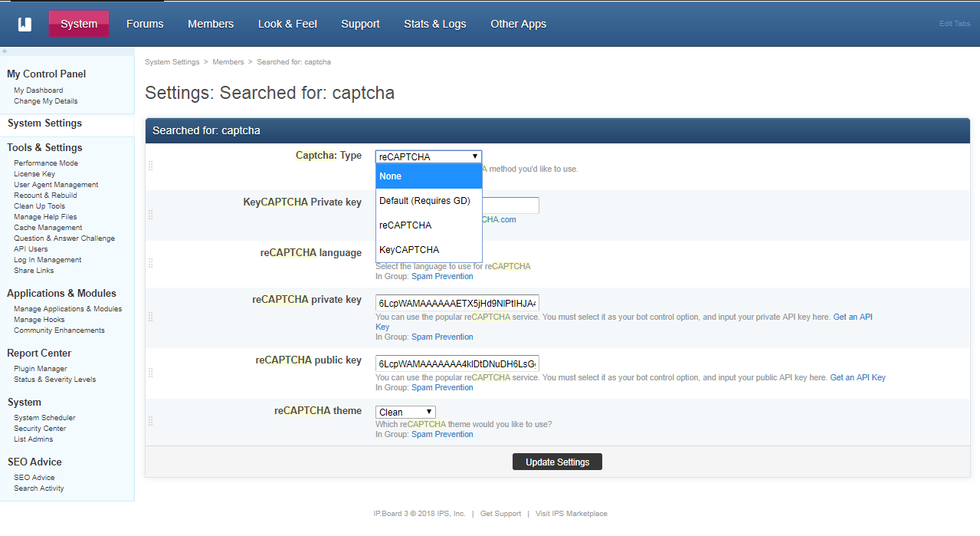Open the Stats & Logs tab

(435, 24)
